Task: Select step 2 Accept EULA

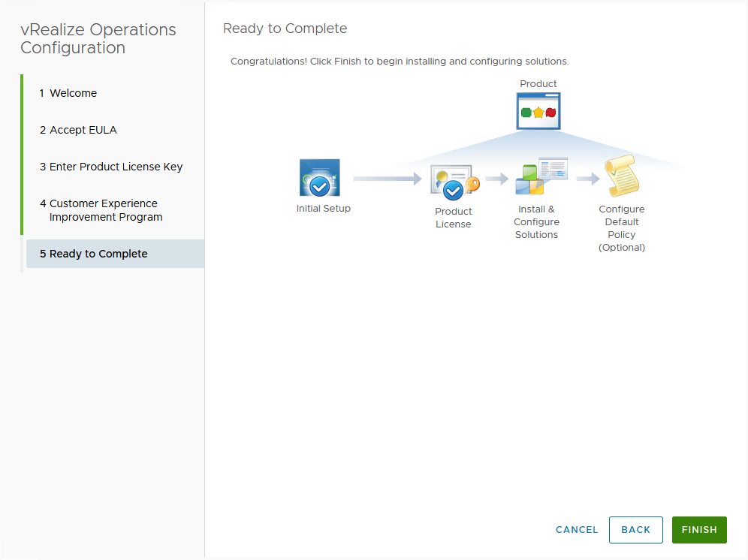Action: (78, 130)
